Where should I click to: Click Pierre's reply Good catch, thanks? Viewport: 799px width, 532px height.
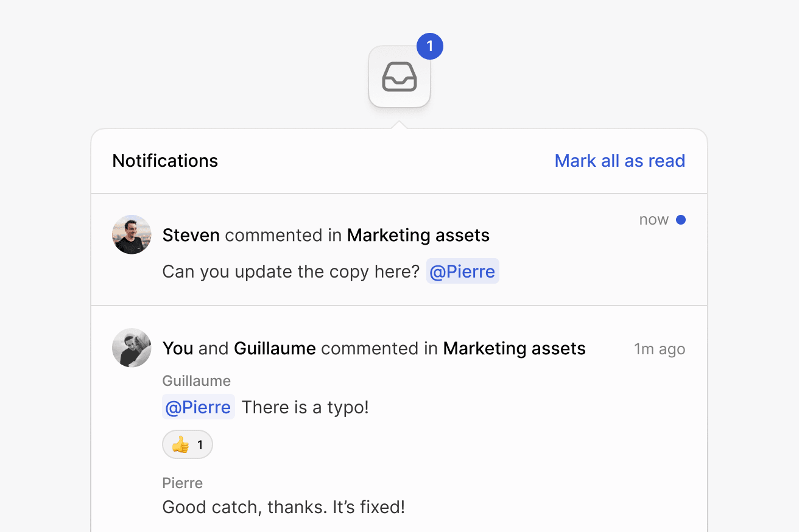click(x=283, y=506)
